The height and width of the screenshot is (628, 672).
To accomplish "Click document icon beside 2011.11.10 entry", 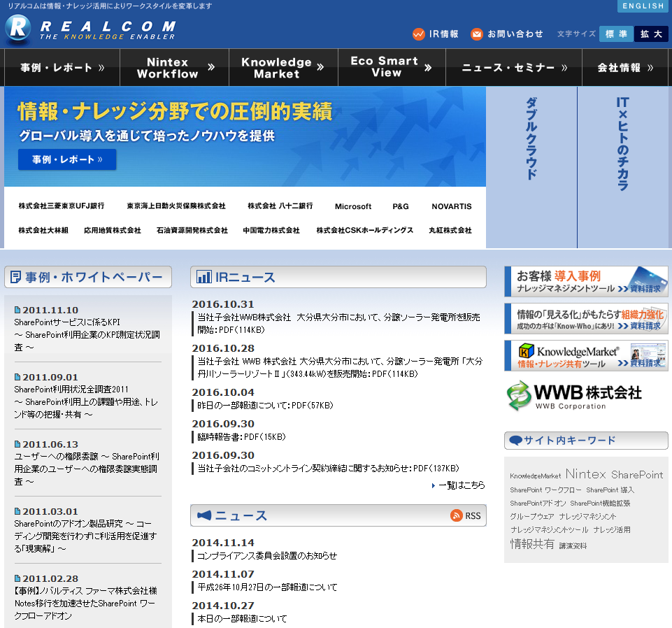I will pyautogui.click(x=17, y=310).
